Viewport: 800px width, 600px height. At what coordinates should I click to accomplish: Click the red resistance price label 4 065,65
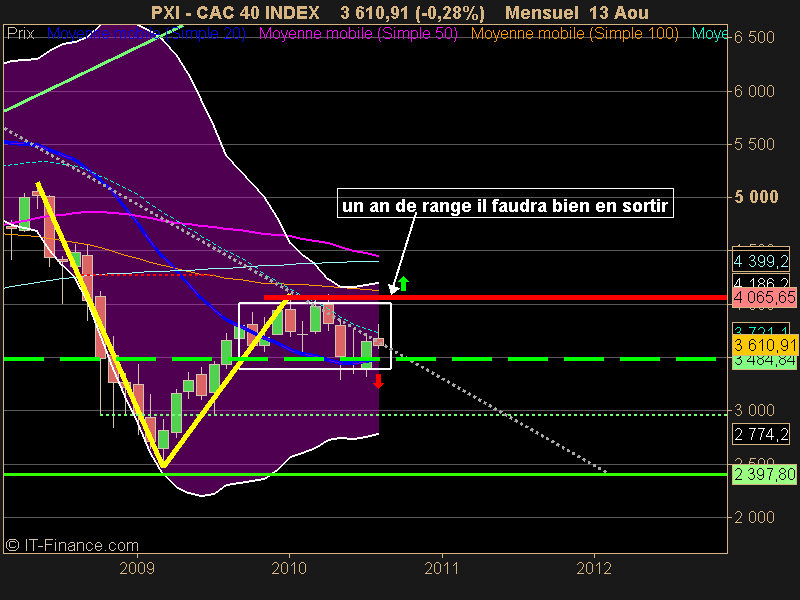pos(764,297)
